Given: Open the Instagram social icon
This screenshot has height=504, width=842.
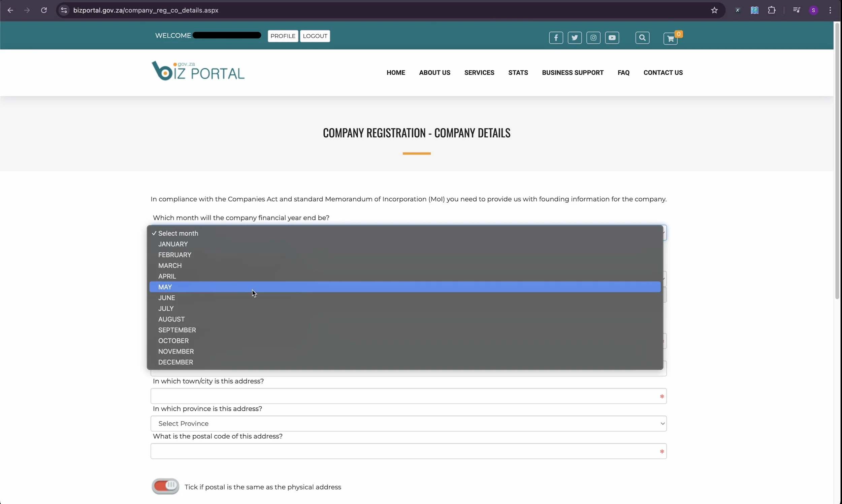Looking at the screenshot, I should click(593, 38).
